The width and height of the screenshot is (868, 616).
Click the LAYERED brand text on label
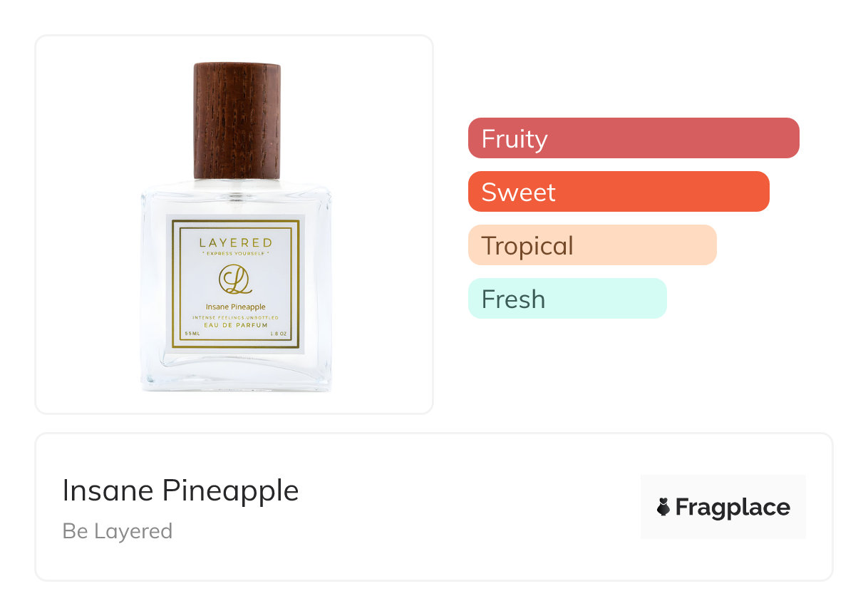[235, 243]
